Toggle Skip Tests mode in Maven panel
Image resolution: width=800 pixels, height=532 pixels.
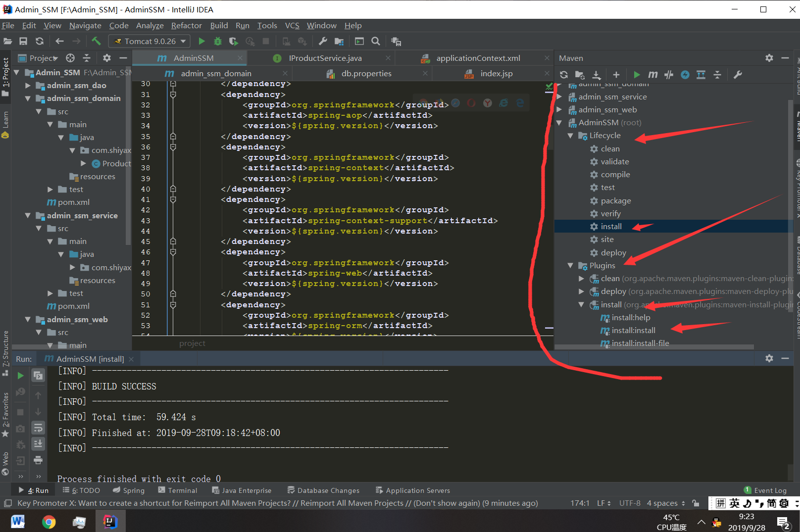click(669, 75)
